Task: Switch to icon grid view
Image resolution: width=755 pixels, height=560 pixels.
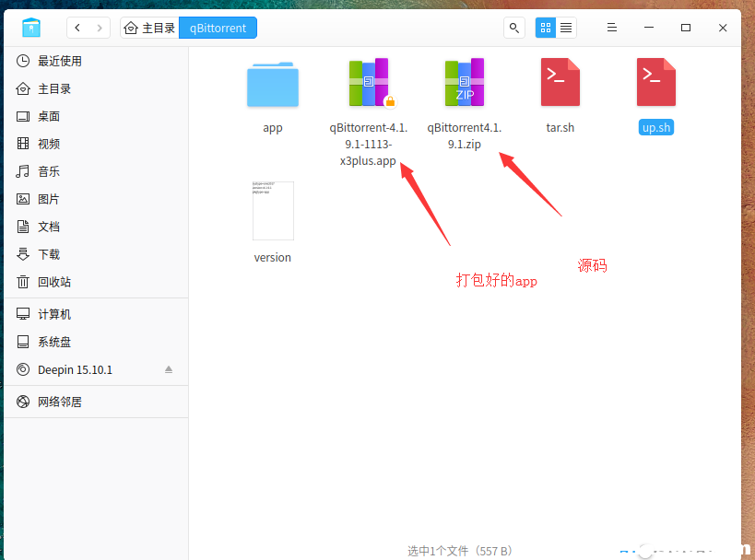Action: [546, 28]
